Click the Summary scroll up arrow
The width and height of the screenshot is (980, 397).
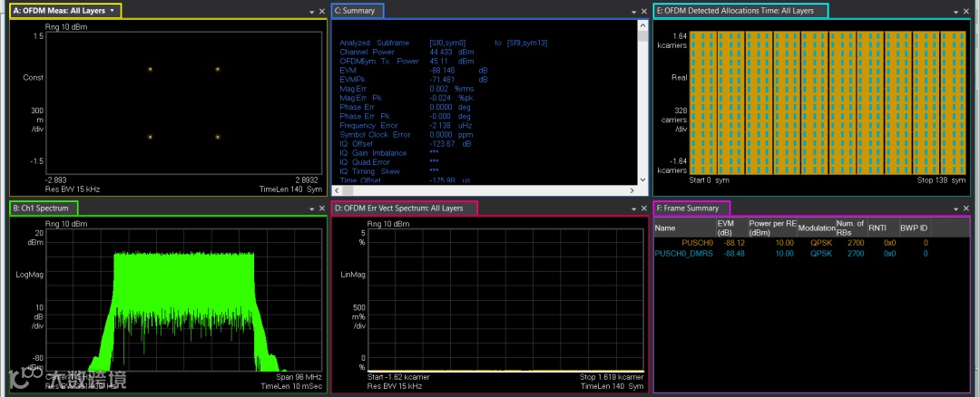click(642, 25)
